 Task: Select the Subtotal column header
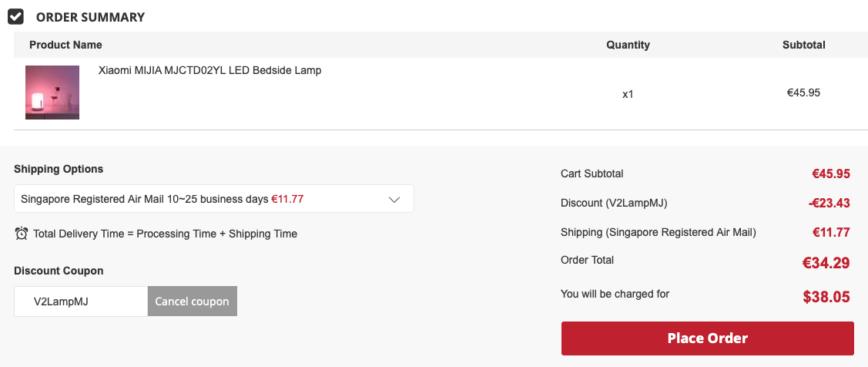pos(803,45)
